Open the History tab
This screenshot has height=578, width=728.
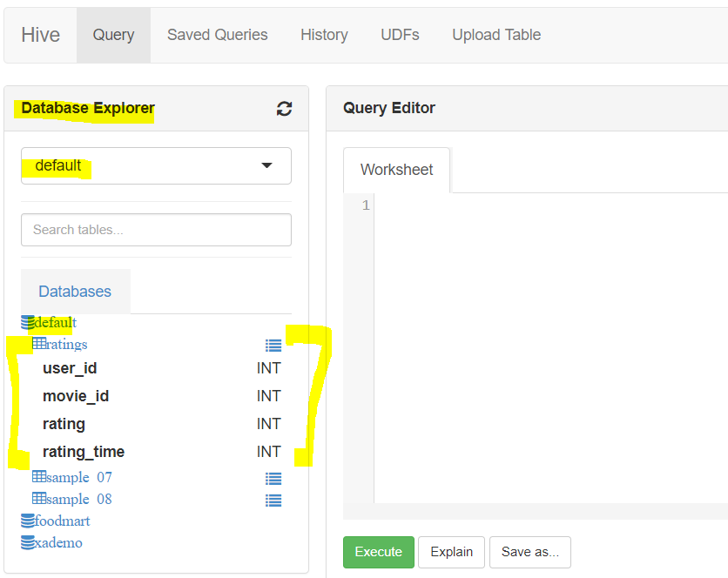point(324,35)
